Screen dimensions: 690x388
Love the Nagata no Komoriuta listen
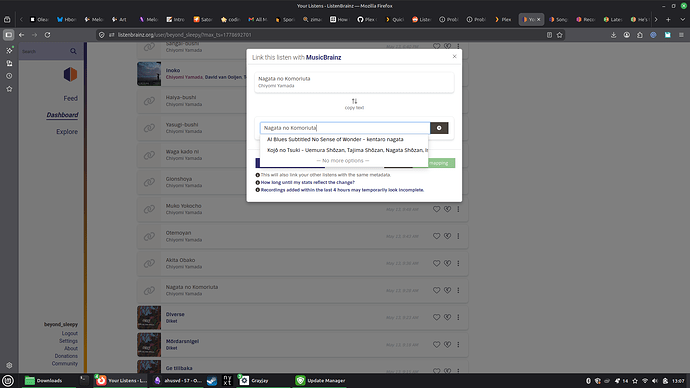(437, 290)
